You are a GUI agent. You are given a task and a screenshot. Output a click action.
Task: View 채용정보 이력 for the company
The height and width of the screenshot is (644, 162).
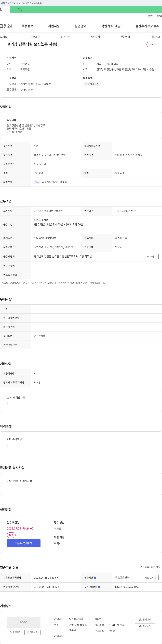(x=145, y=626)
